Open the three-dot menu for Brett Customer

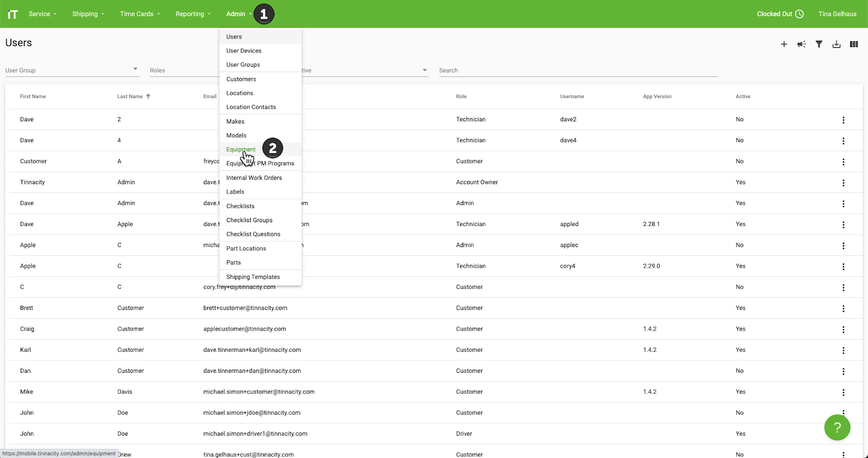[844, 308]
